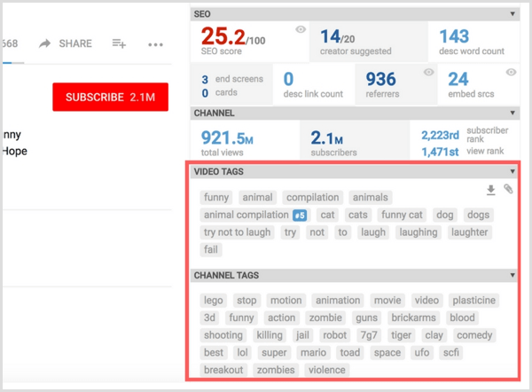532x392 pixels.
Task: Click the '7g7' channel tag
Action: point(369,335)
